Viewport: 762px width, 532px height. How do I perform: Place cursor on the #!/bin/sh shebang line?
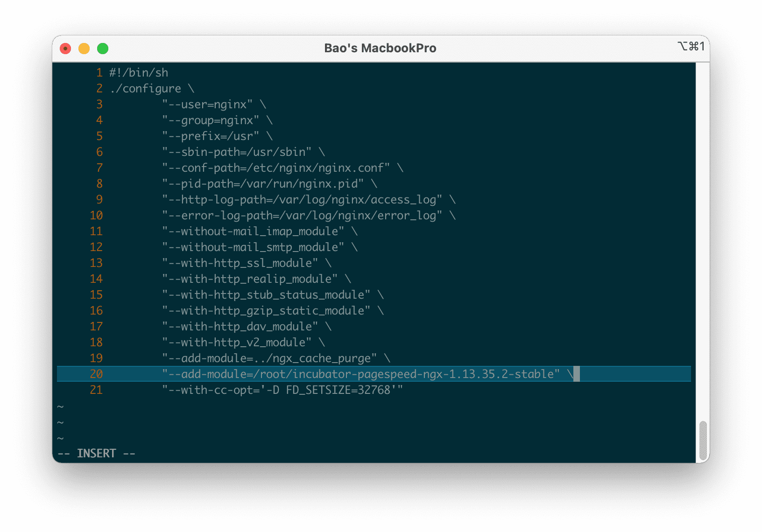139,73
